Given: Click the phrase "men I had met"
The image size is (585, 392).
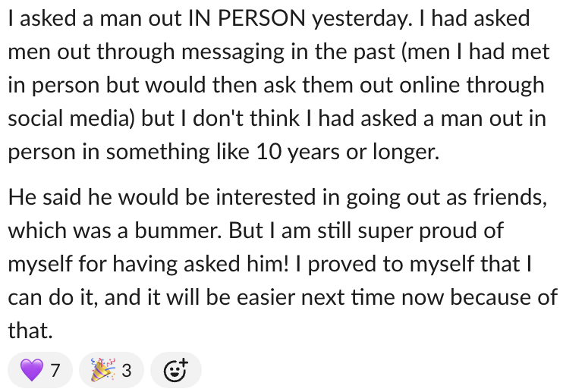Looking at the screenshot, I should coord(483,52).
